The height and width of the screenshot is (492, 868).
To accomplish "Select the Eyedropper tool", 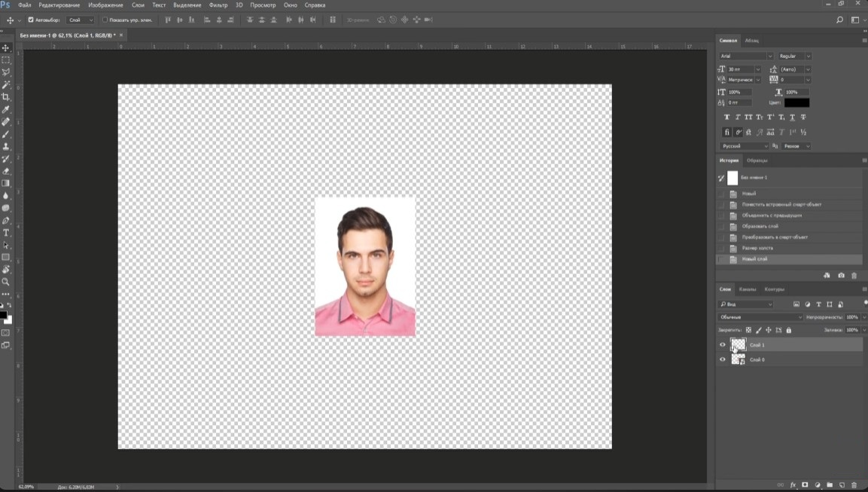I will (6, 110).
